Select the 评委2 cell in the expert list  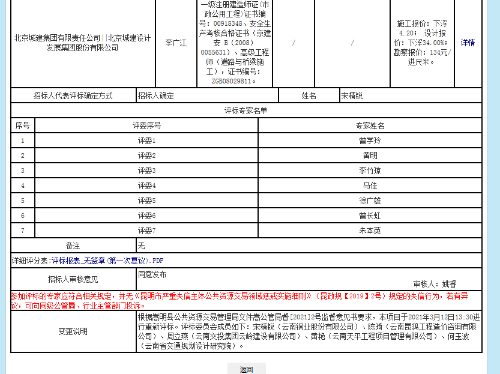coord(147,156)
